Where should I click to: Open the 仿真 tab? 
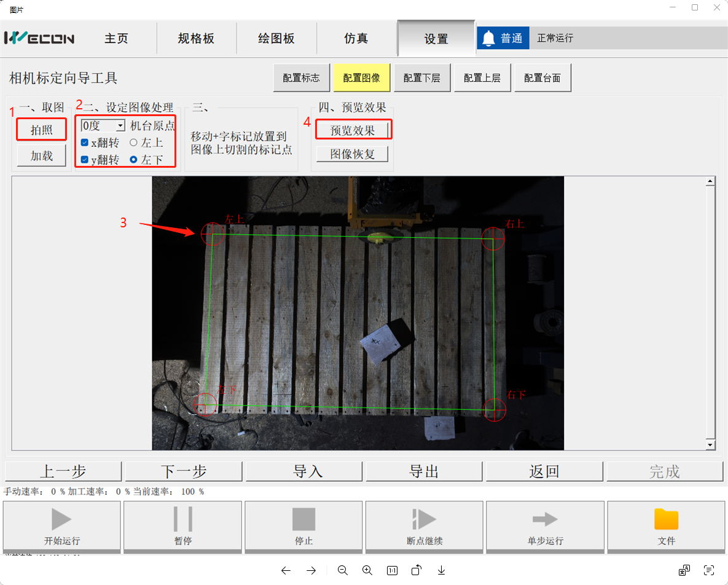pos(356,39)
